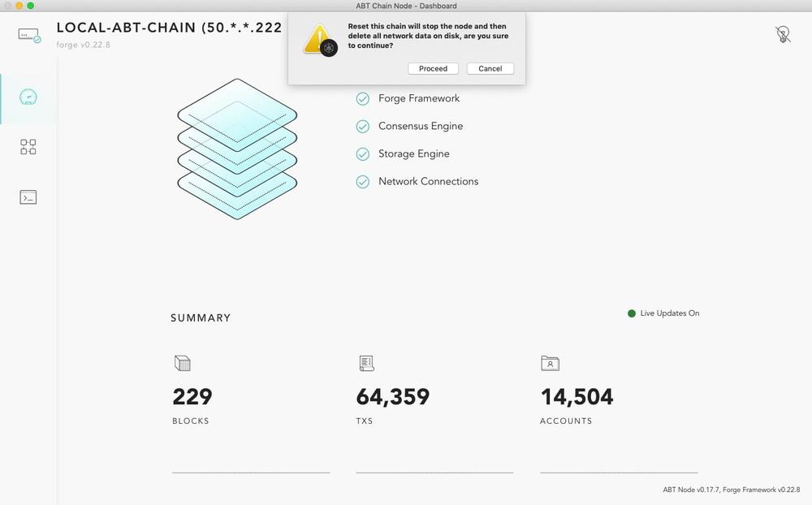Click the ACCOUNTS label
The image size is (812, 505).
click(x=566, y=421)
